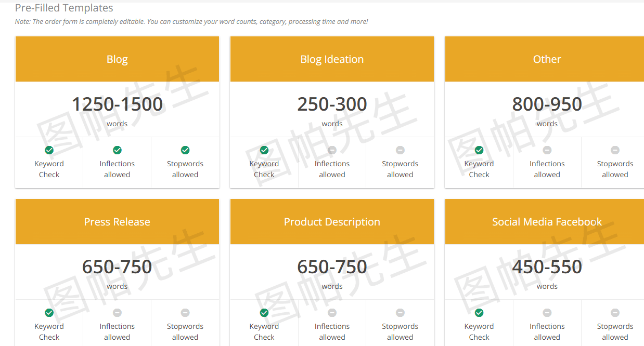Open the Blog Ideation template
Image resolution: width=644 pixels, height=346 pixels.
pyautogui.click(x=332, y=59)
